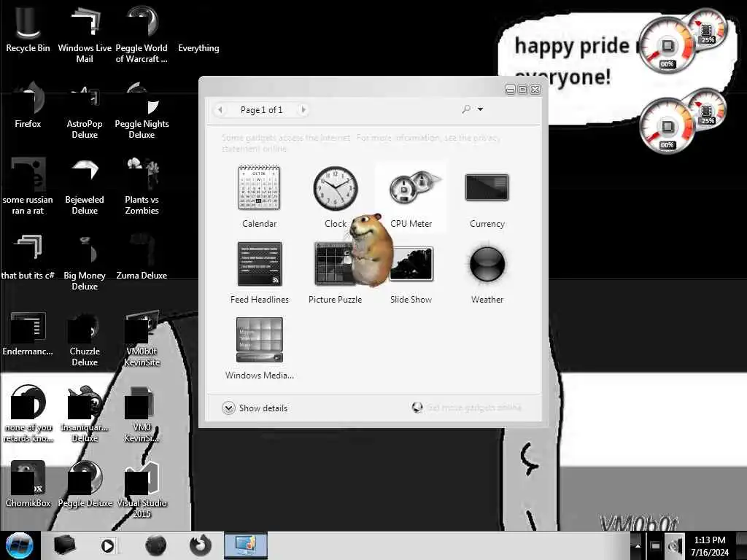
Task: Open Windows Live Mail shortcut
Action: 85,34
